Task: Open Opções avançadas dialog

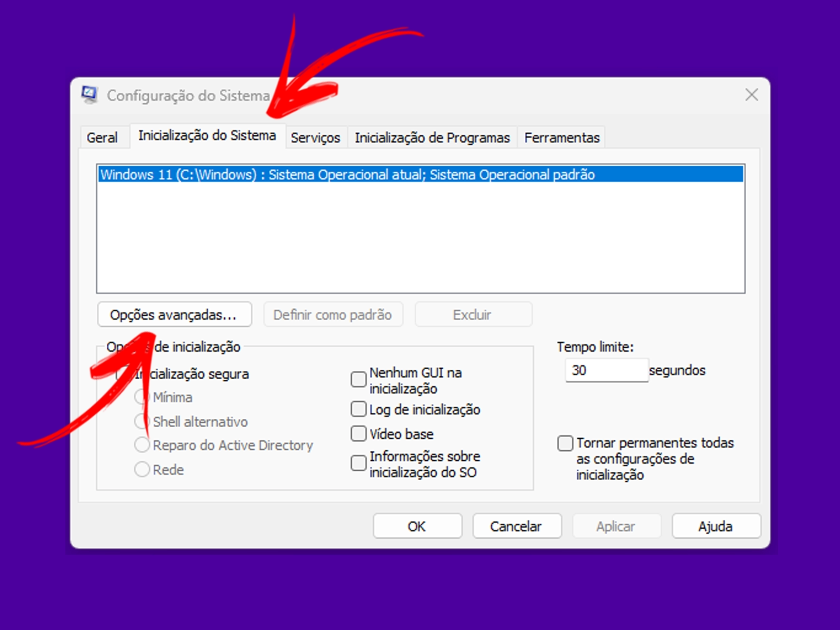Action: click(174, 314)
